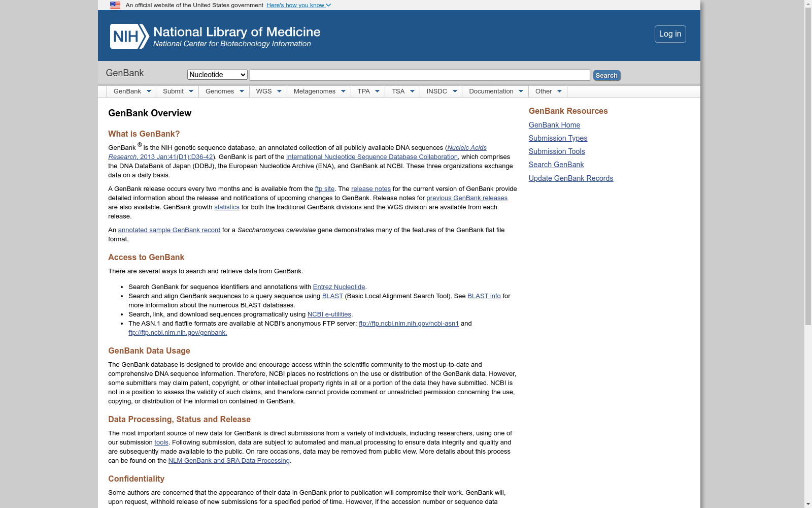
Task: Open NLM GenBank and SRA Data Processing link
Action: click(x=229, y=461)
